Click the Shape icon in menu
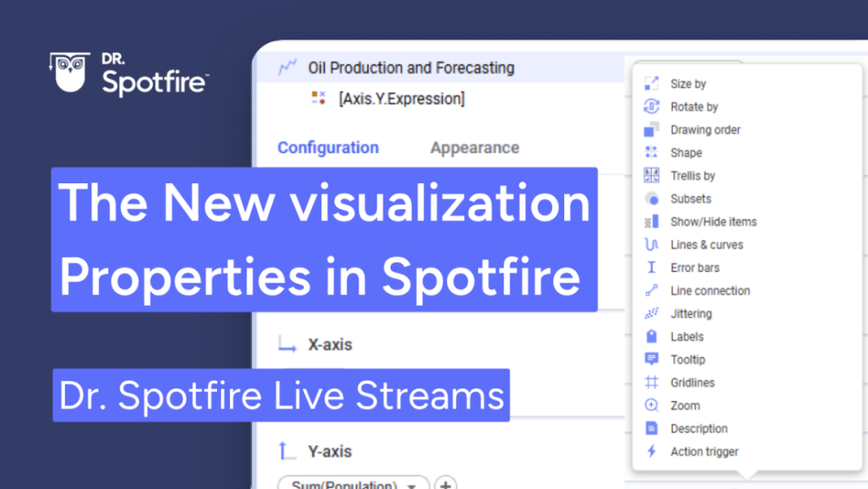The image size is (868, 489). point(652,152)
